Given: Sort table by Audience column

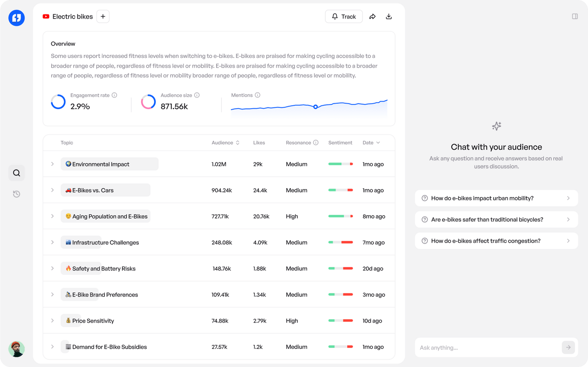Looking at the screenshot, I should coord(225,143).
